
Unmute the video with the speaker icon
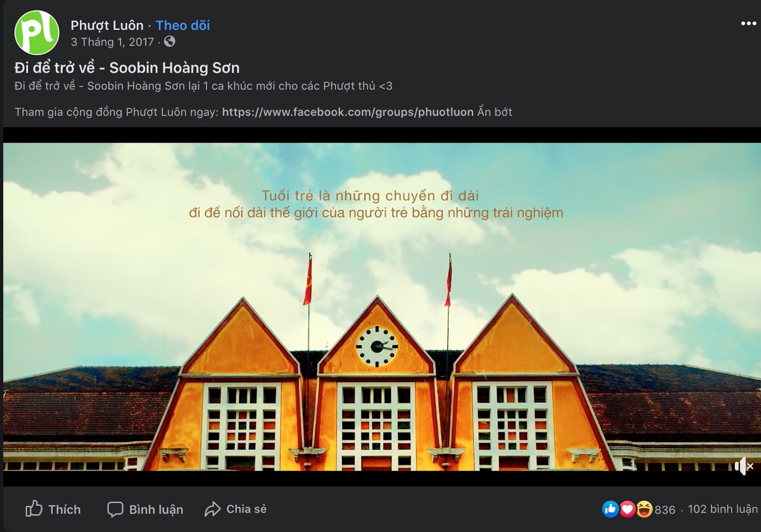pyautogui.click(x=744, y=466)
